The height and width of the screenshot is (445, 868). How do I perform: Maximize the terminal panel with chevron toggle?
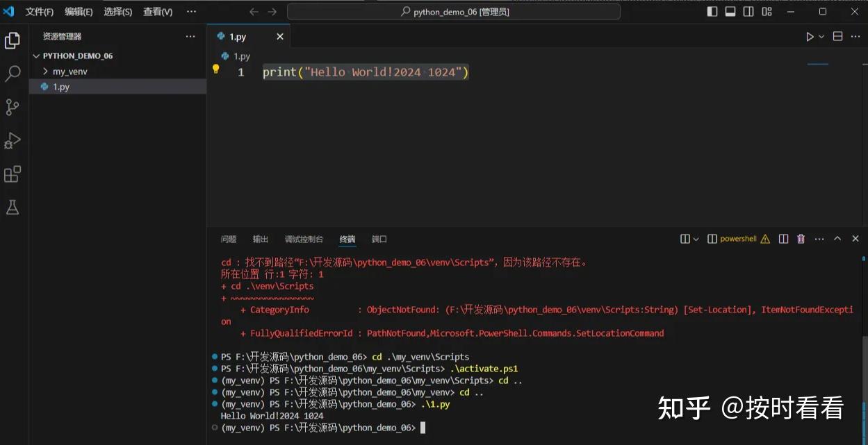tap(837, 238)
